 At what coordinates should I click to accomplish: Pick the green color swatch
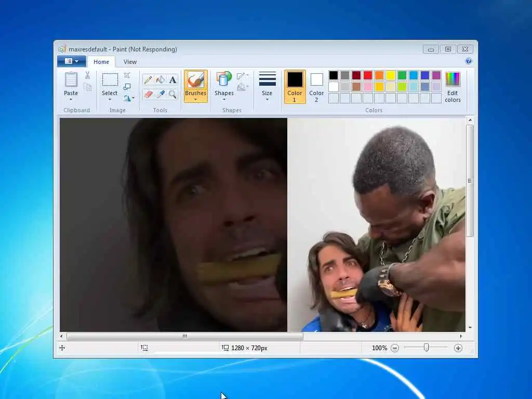click(x=402, y=75)
